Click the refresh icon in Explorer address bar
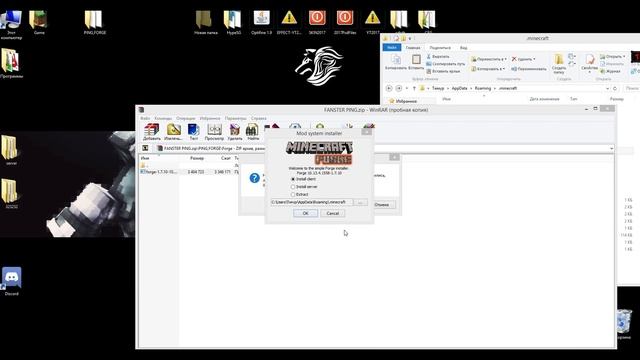This screenshot has height=360, width=640. (615, 88)
